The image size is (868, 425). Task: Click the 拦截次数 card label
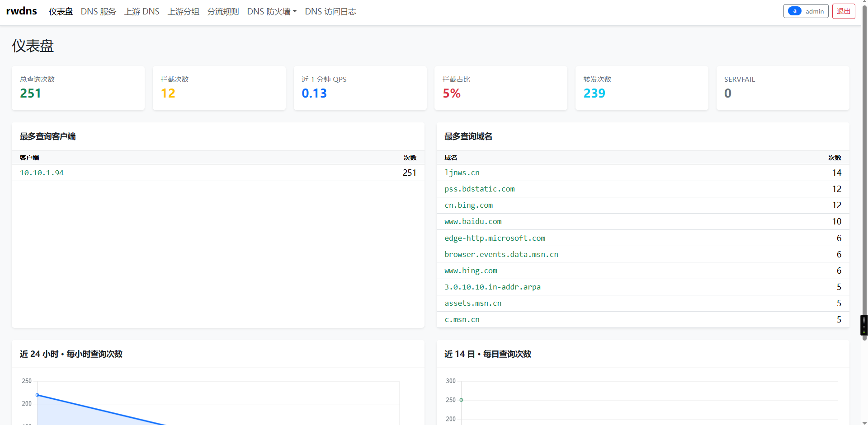tap(175, 79)
